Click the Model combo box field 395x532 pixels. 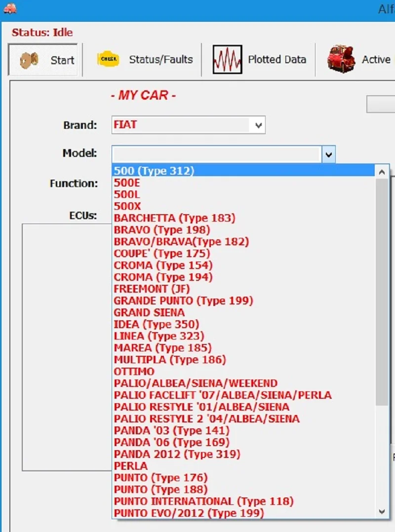pos(216,154)
